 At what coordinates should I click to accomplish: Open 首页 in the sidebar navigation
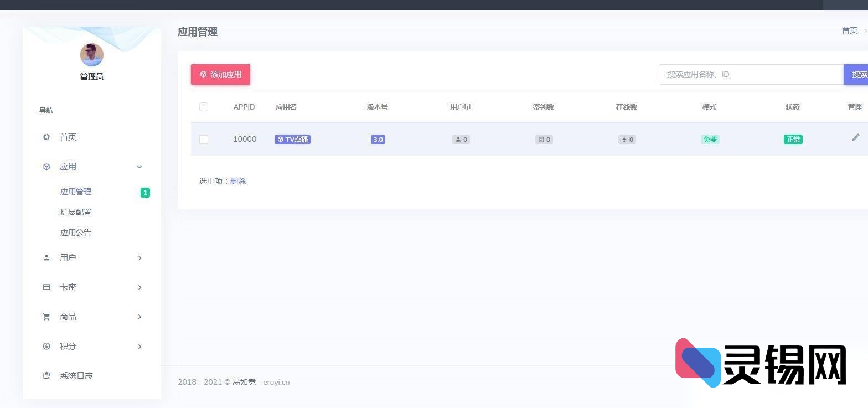click(x=68, y=137)
